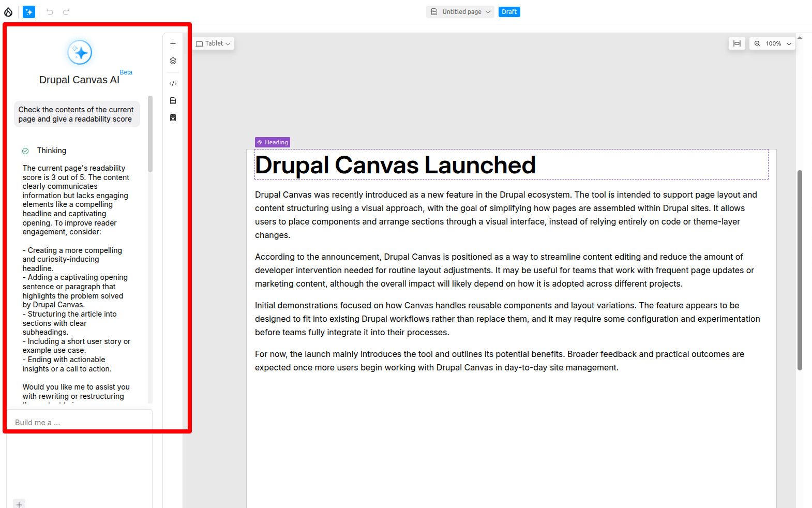Screen dimensions: 812x508
Task: Click the AI suggestion 'Ending with actionable insights'
Action: coord(67,364)
